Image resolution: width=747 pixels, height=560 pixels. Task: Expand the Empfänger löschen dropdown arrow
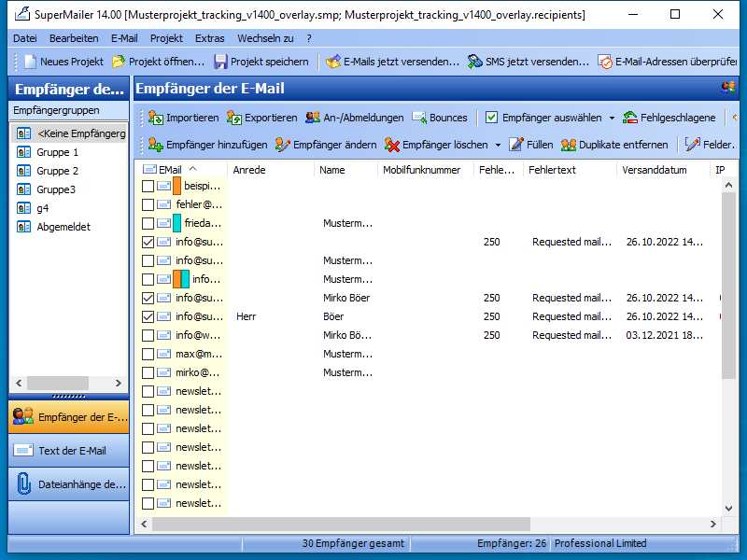(498, 146)
